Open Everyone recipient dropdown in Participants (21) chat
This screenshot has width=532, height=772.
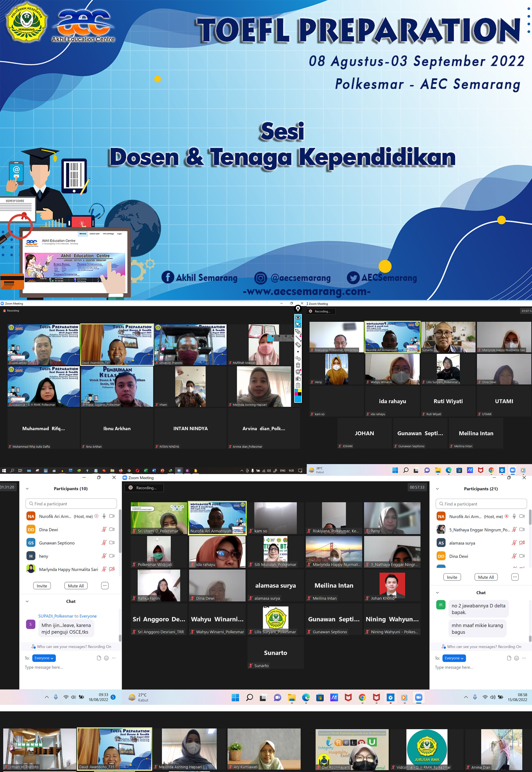454,658
